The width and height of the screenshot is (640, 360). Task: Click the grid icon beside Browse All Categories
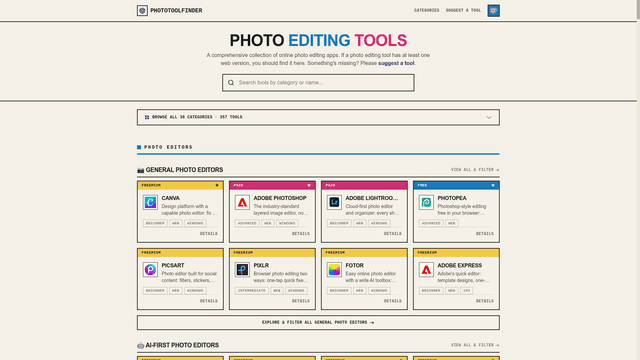click(147, 117)
